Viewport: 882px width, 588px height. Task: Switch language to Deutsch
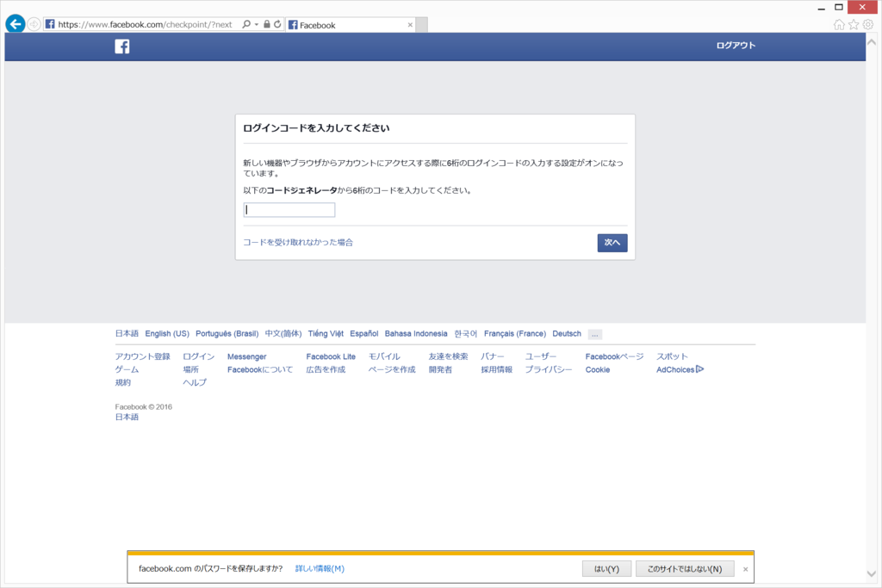567,333
